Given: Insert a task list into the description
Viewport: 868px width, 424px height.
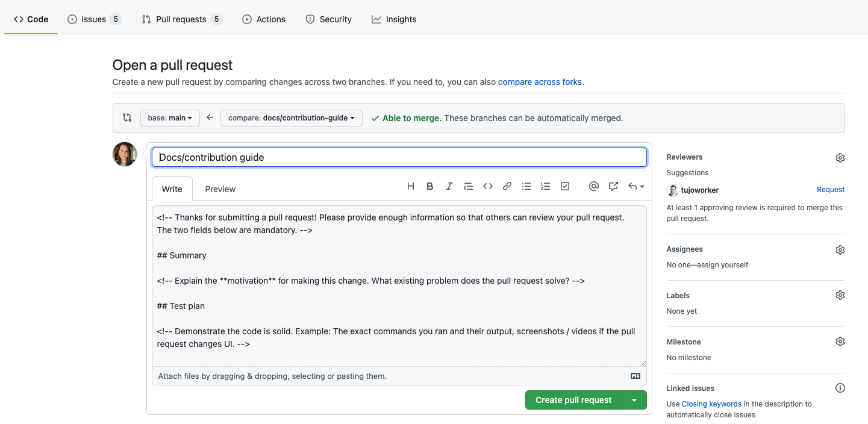Looking at the screenshot, I should click(564, 186).
